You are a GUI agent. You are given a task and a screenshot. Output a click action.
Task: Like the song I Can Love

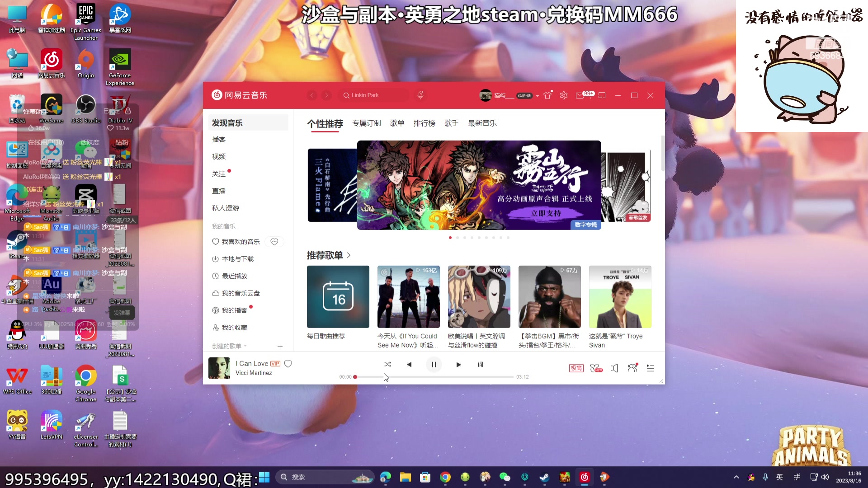(x=288, y=364)
